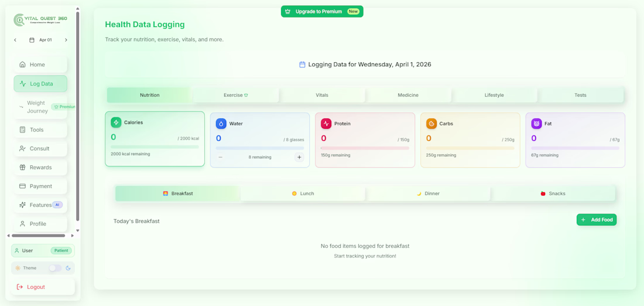The height and width of the screenshot is (306, 644).
Task: Go to next date with right chevron
Action: [x=66, y=40]
